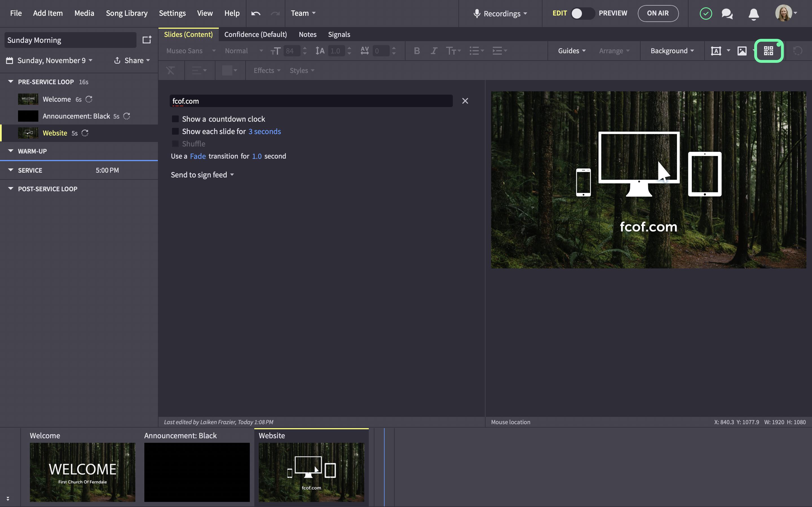Click the Fade transition link
Screen dimensions: 812x507
click(198, 156)
